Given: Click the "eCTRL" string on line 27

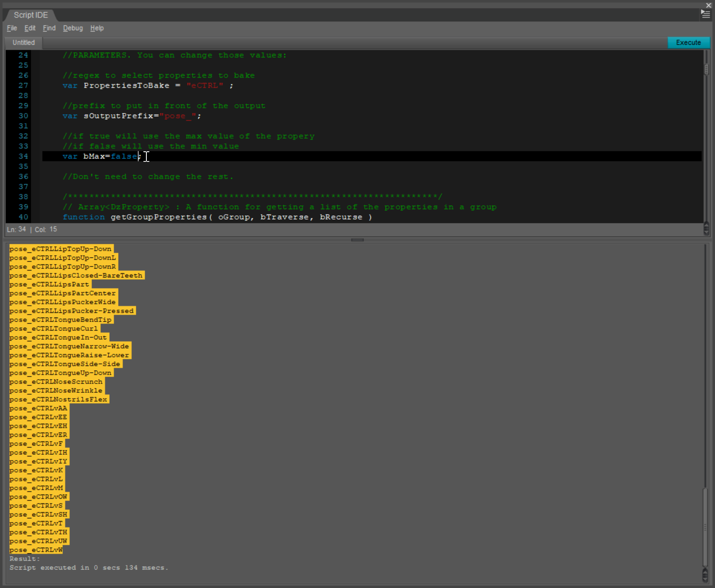Looking at the screenshot, I should pyautogui.click(x=205, y=86).
